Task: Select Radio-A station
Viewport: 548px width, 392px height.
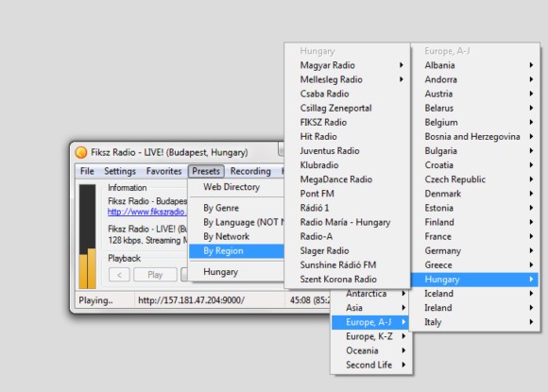Action: (x=348, y=236)
